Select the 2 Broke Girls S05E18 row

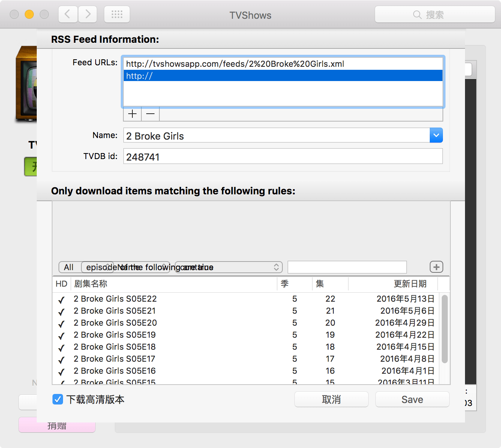pos(246,347)
